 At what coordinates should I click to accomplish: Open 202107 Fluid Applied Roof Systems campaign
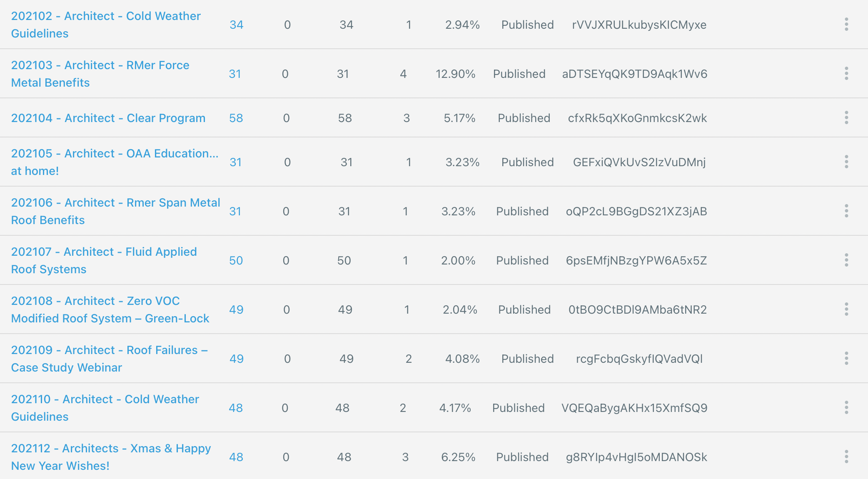pyautogui.click(x=104, y=252)
